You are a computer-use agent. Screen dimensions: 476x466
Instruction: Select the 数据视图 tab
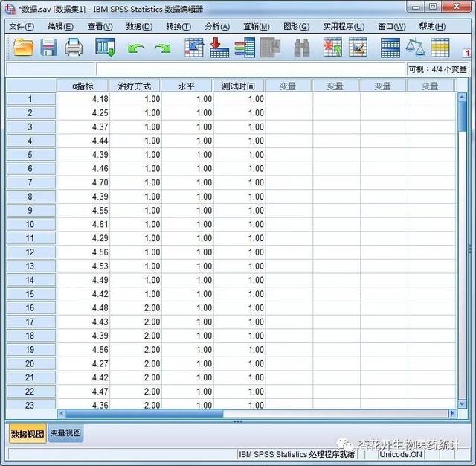(28, 434)
